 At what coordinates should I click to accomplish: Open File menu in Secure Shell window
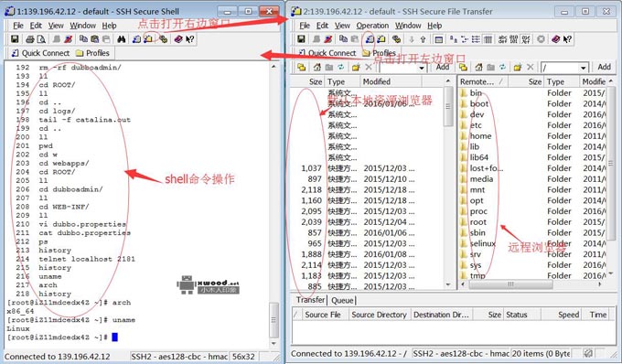point(18,26)
